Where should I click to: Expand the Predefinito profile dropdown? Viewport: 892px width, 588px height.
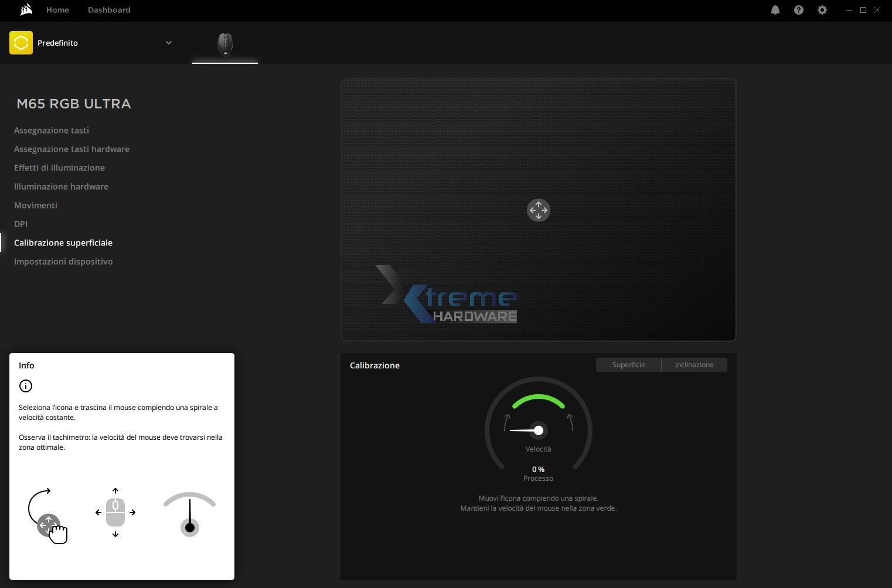tap(169, 43)
